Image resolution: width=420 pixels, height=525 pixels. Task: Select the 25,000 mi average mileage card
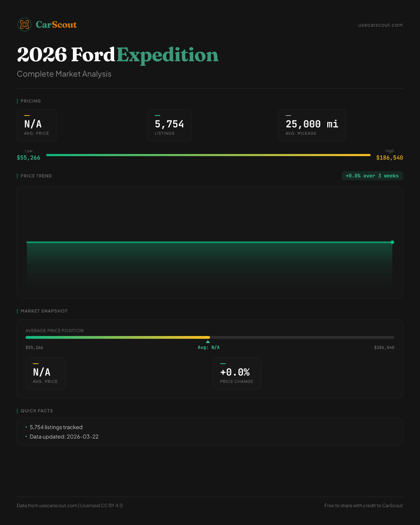(312, 125)
